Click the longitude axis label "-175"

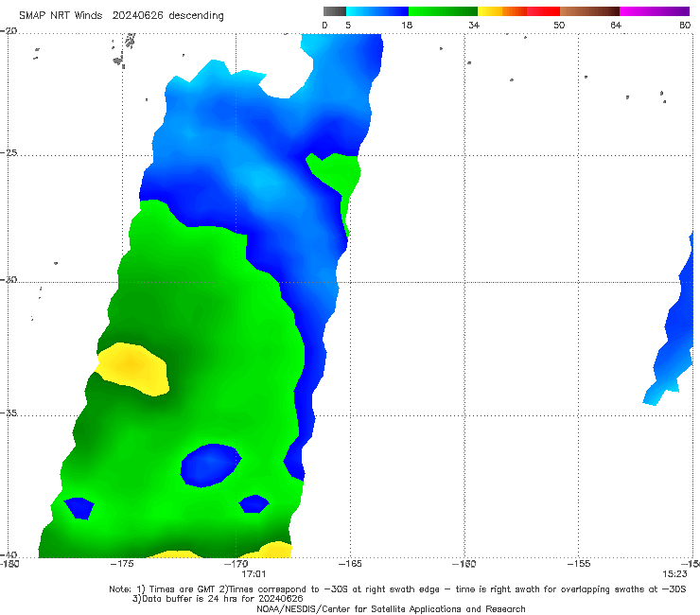pos(122,564)
